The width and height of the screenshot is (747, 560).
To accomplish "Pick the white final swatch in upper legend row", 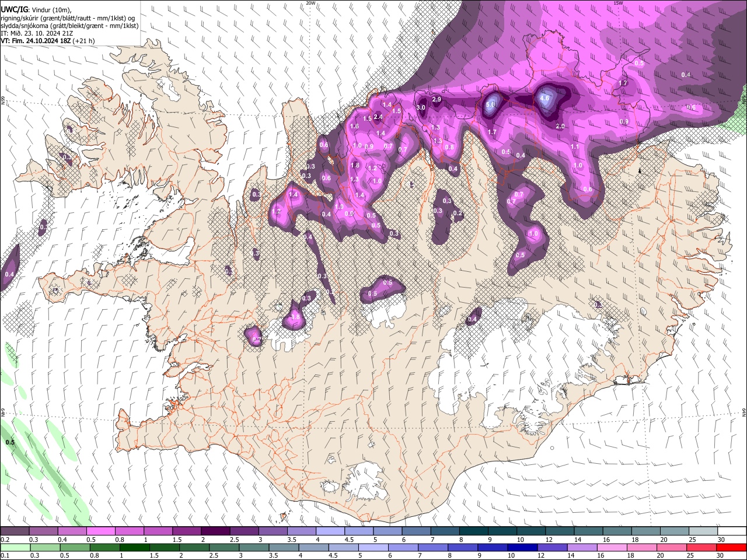I will 733,531.
